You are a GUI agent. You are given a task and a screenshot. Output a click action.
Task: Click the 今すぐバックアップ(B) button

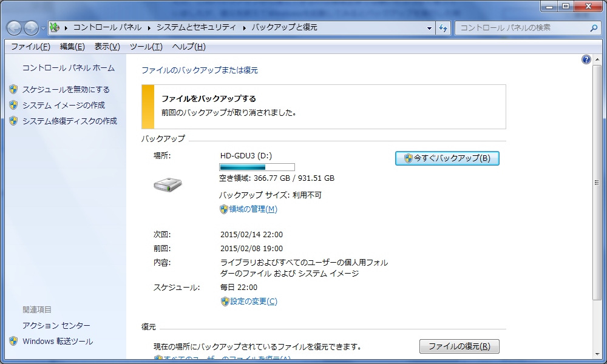click(x=447, y=158)
